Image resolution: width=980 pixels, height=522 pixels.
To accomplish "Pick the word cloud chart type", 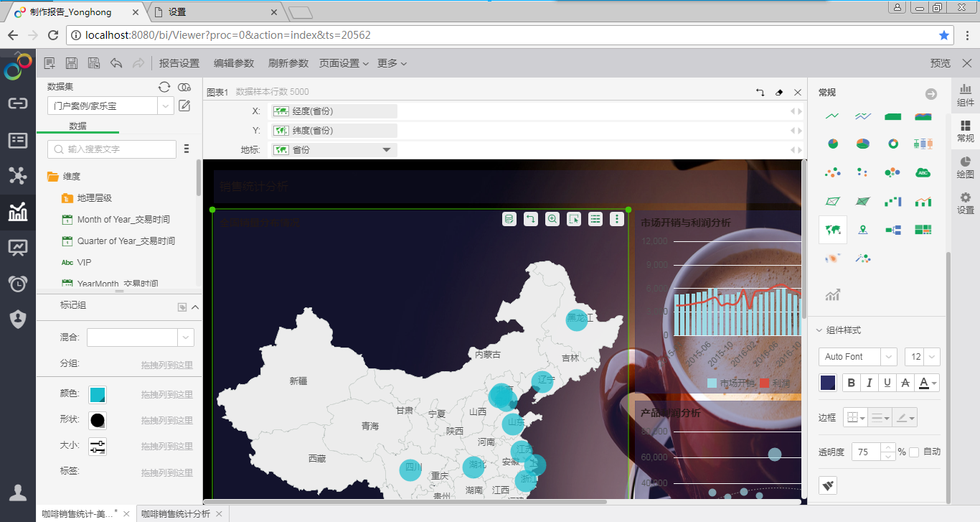I will tap(923, 172).
